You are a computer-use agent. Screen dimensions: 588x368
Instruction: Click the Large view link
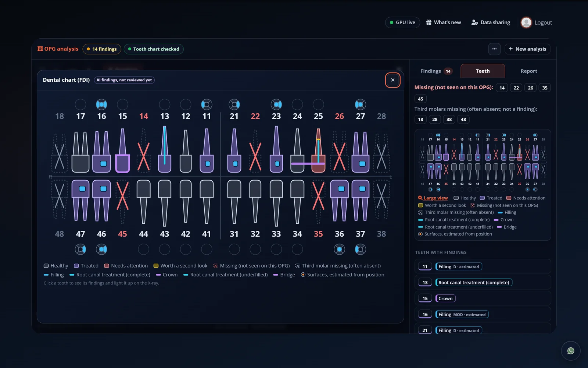pos(433,198)
